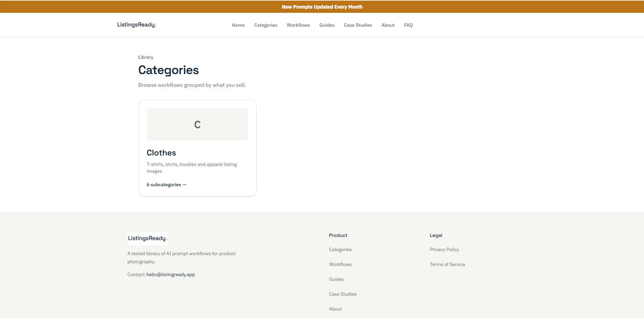Open About link in footer
The image size is (644, 318).
pos(335,309)
